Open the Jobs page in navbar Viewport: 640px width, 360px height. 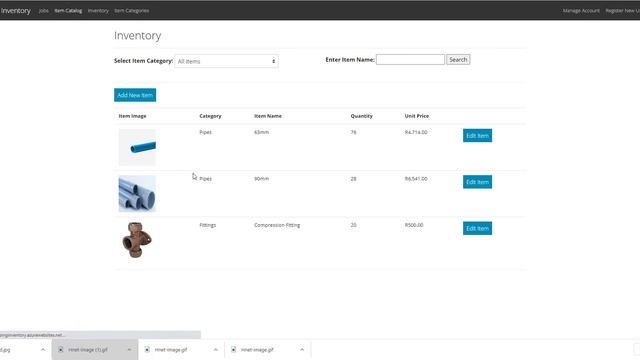click(44, 11)
